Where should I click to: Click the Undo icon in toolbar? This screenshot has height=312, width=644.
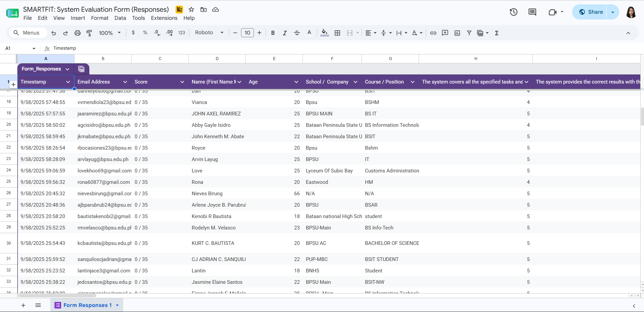pos(54,33)
